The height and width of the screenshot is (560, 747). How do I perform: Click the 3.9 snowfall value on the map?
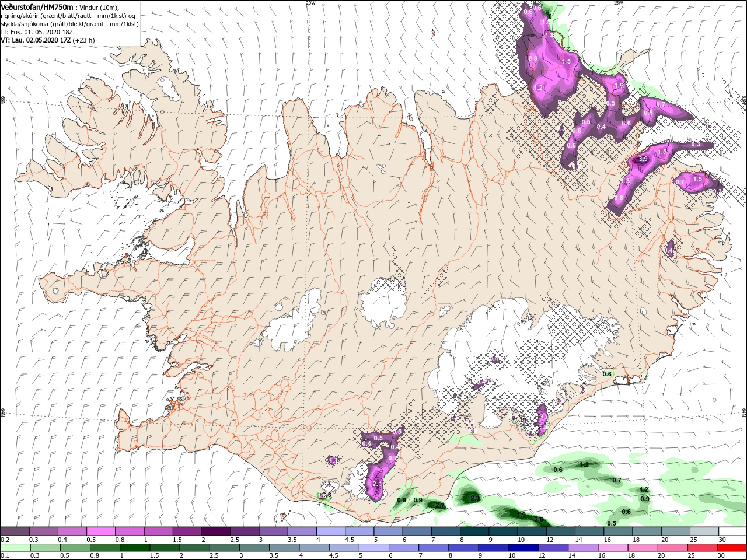643,159
